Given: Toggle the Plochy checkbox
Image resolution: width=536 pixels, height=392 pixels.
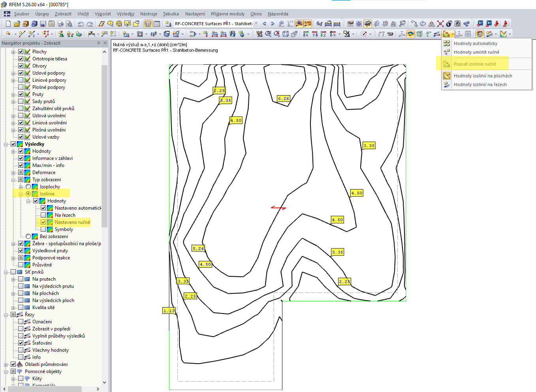Looking at the screenshot, I should 21,52.
